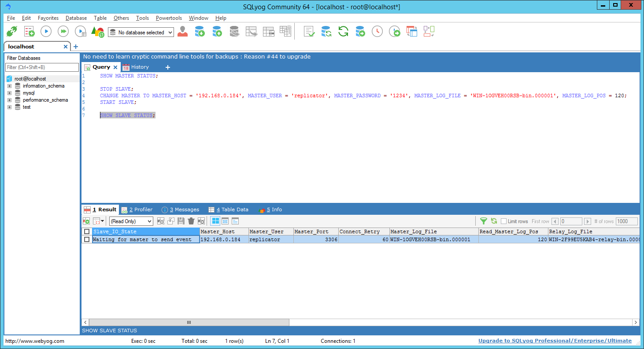Click the table with curved arrow icon
This screenshot has height=349, width=644.
(251, 32)
